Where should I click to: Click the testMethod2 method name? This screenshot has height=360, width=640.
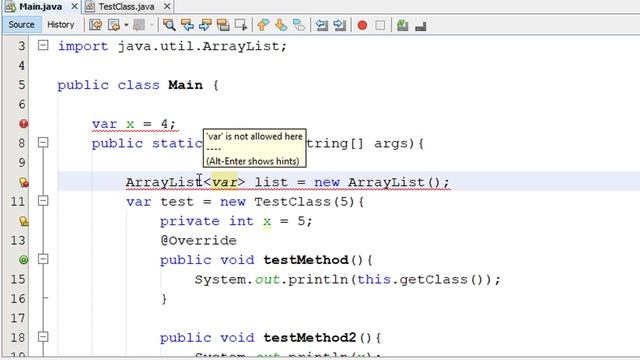(310, 338)
